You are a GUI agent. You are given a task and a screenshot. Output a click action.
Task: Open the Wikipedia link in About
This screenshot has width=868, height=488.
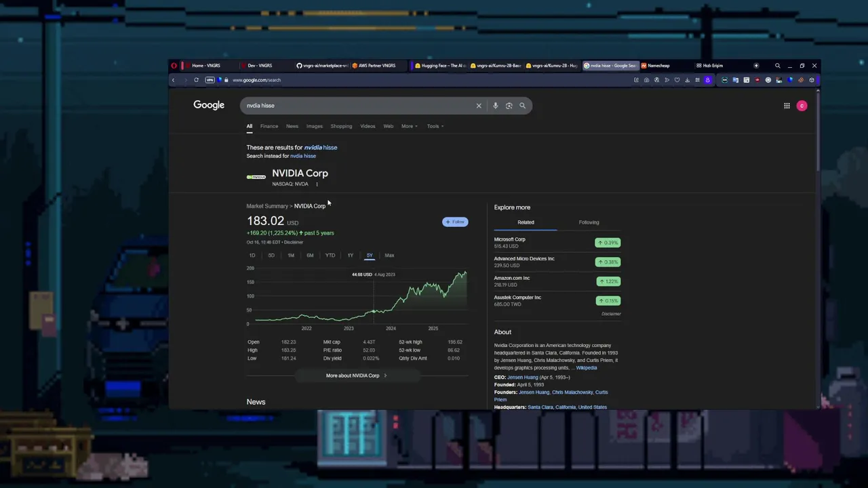tap(587, 368)
